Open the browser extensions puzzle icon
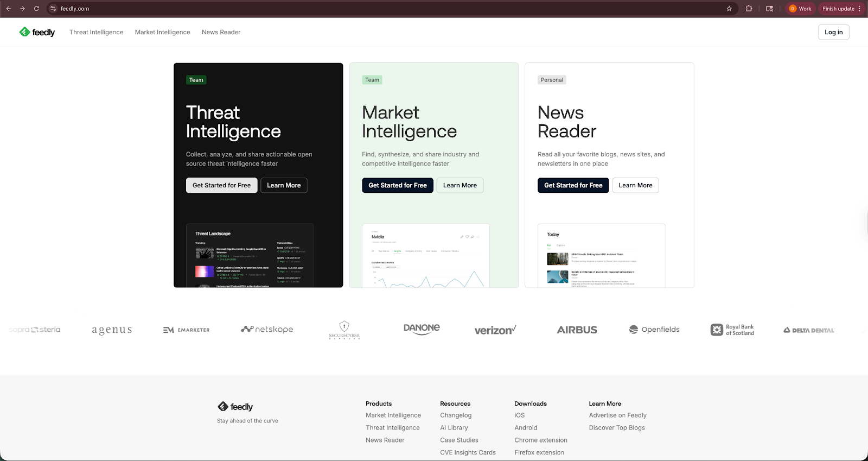The height and width of the screenshot is (461, 868). pyautogui.click(x=749, y=9)
